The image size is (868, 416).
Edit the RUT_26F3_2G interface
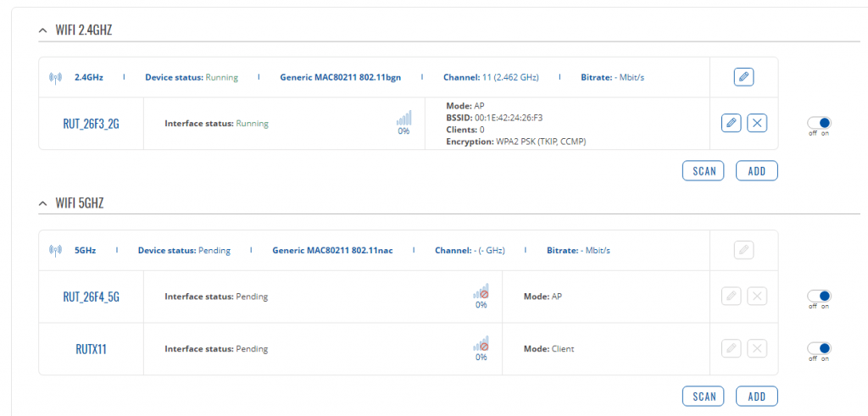(732, 123)
